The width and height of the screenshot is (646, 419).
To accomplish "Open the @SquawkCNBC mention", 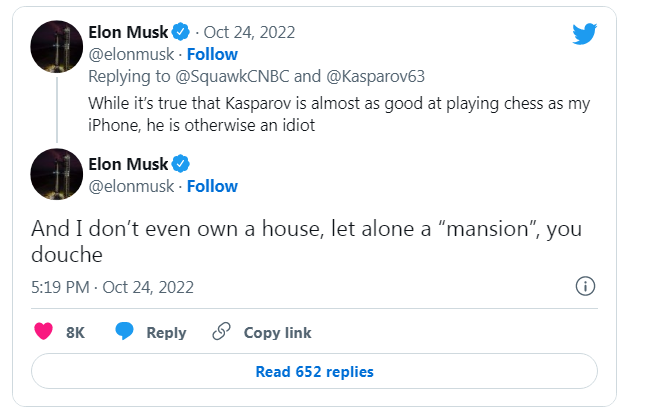I will [212, 76].
